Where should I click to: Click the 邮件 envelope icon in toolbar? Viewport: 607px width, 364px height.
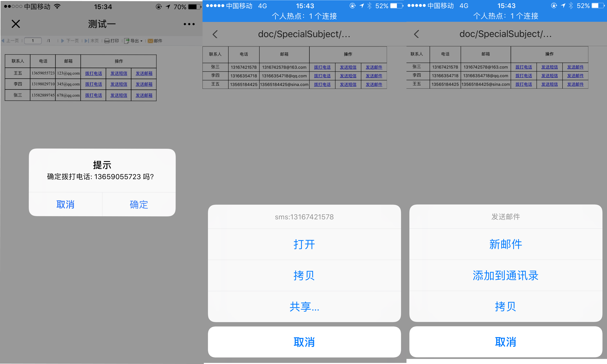pyautogui.click(x=150, y=41)
